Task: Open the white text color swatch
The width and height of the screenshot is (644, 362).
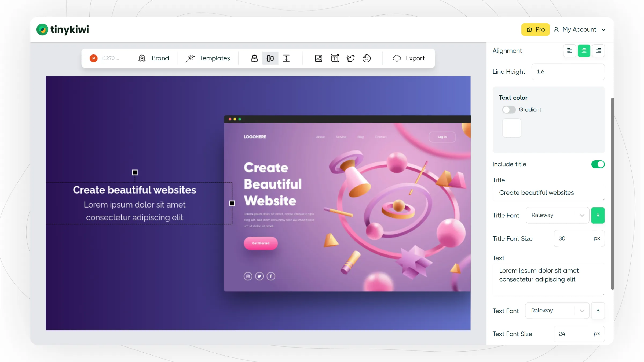Action: pos(512,128)
